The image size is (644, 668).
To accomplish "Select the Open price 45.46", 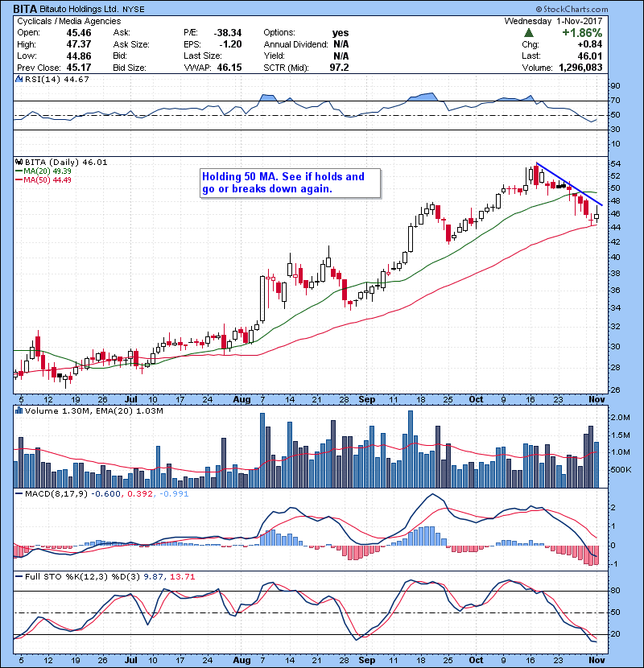I will pos(79,33).
